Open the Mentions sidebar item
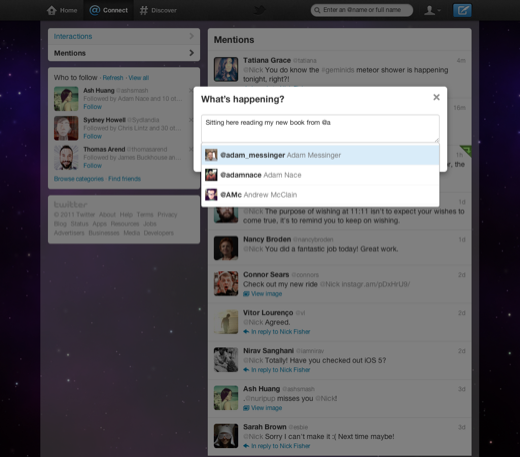This screenshot has width=520, height=457. [x=124, y=53]
